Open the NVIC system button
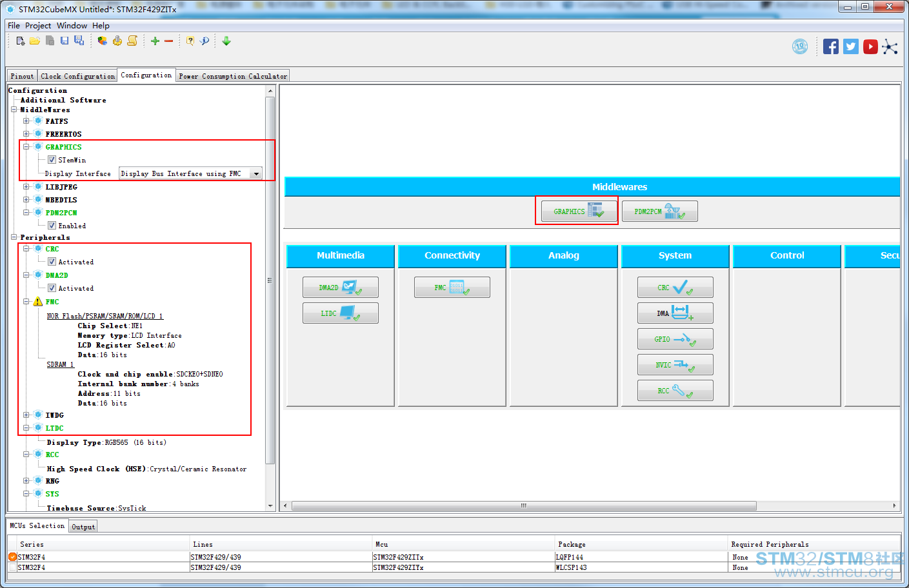 pyautogui.click(x=675, y=365)
